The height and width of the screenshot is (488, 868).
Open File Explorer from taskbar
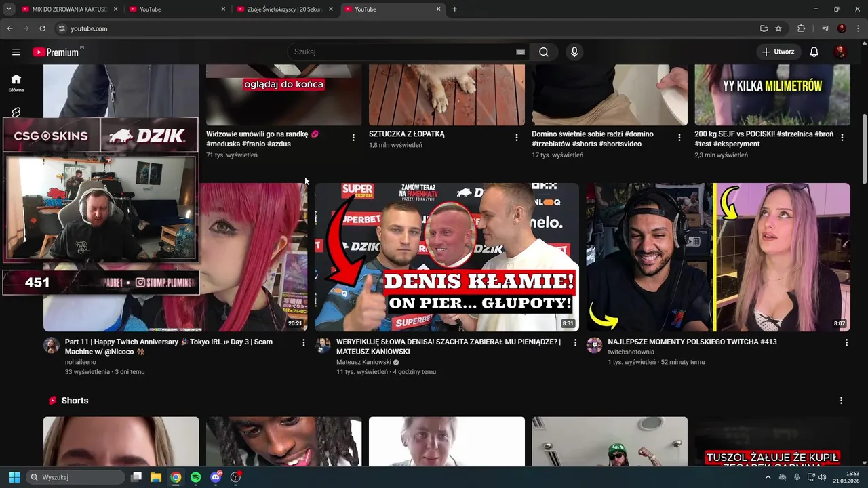coord(156,477)
